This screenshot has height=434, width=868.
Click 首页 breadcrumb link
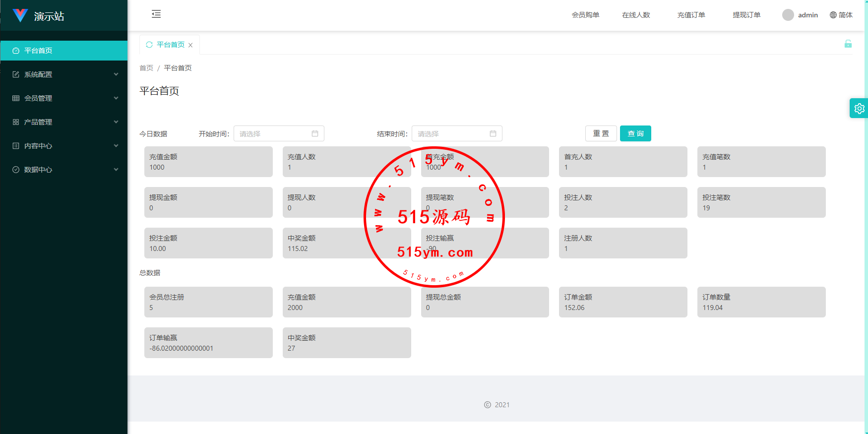pos(146,68)
